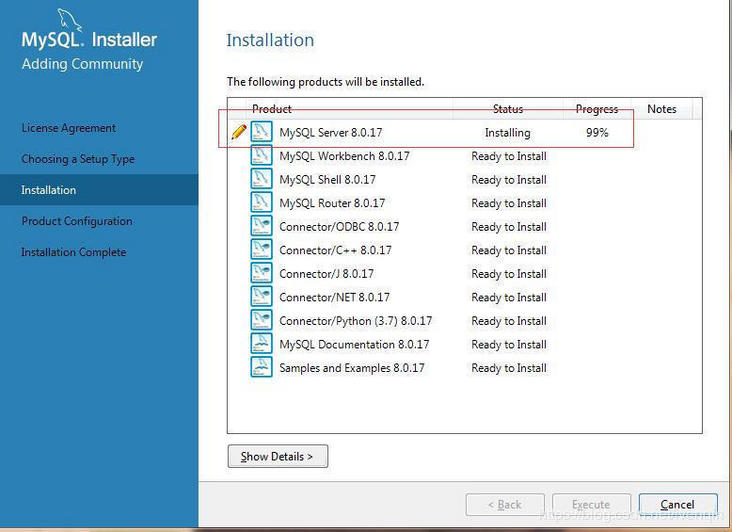This screenshot has width=732, height=532.
Task: Select the MySQL Router 8.0.17 row text
Action: (x=332, y=203)
